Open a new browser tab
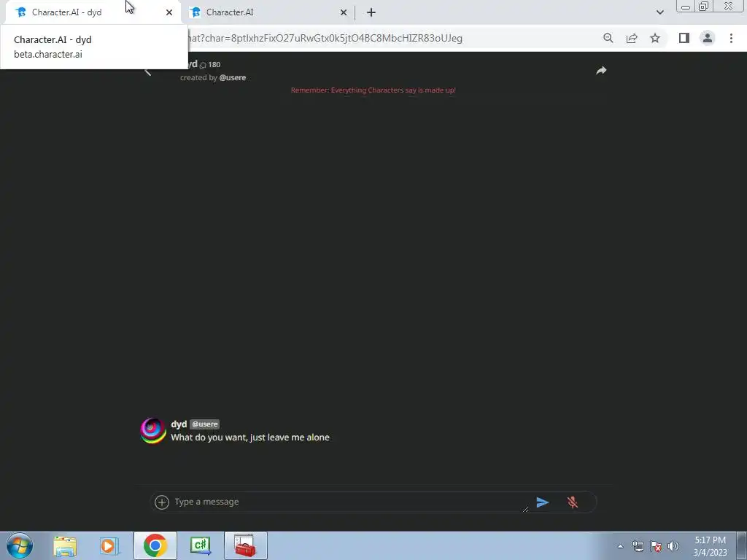747x560 pixels. pos(371,12)
